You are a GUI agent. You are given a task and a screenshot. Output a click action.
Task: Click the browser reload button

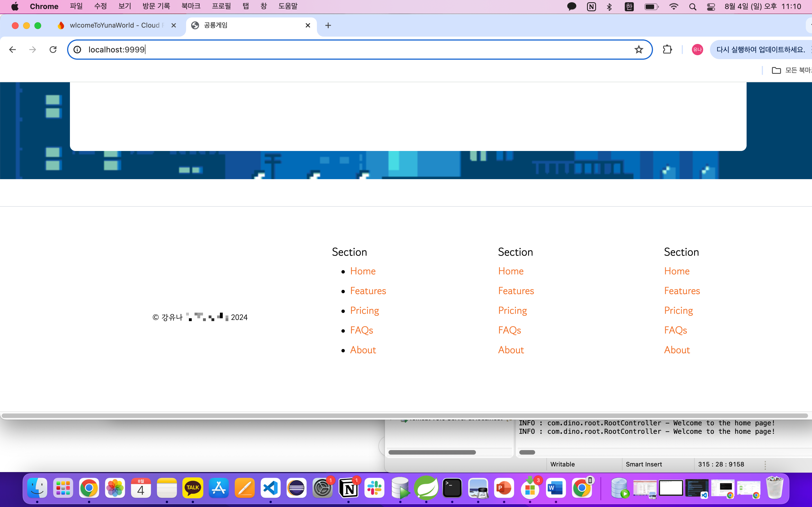(53, 50)
